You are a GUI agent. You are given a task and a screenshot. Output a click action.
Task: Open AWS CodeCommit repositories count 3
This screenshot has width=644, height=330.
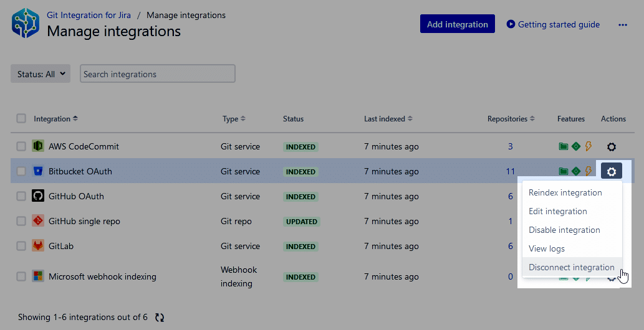(x=510, y=146)
